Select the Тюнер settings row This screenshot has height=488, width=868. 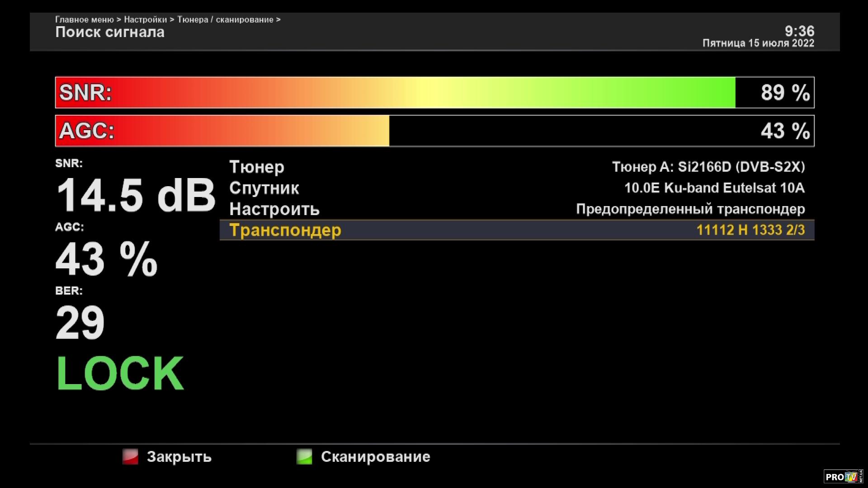(x=257, y=167)
